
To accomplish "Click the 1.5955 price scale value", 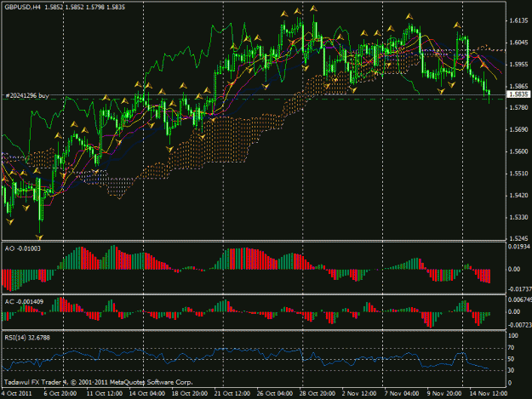I will [x=518, y=65].
